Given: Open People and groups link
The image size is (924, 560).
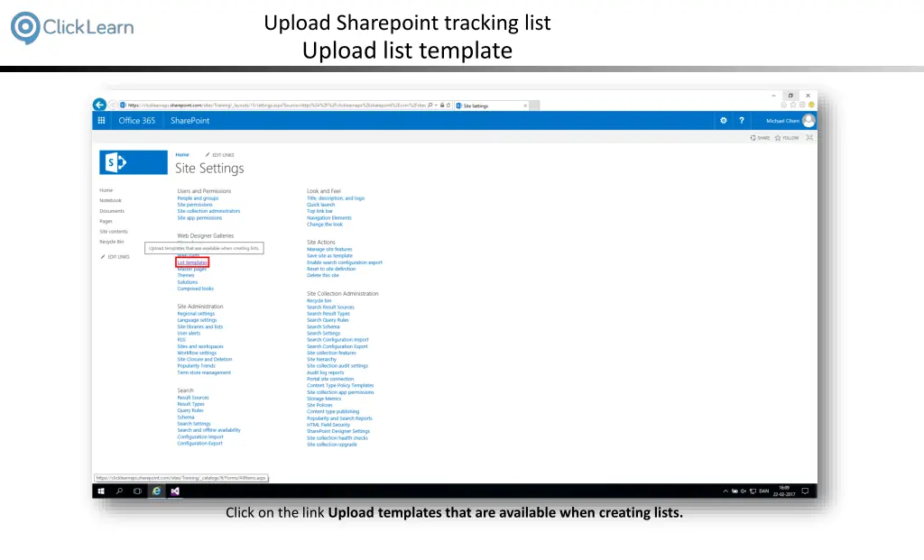Looking at the screenshot, I should (198, 197).
